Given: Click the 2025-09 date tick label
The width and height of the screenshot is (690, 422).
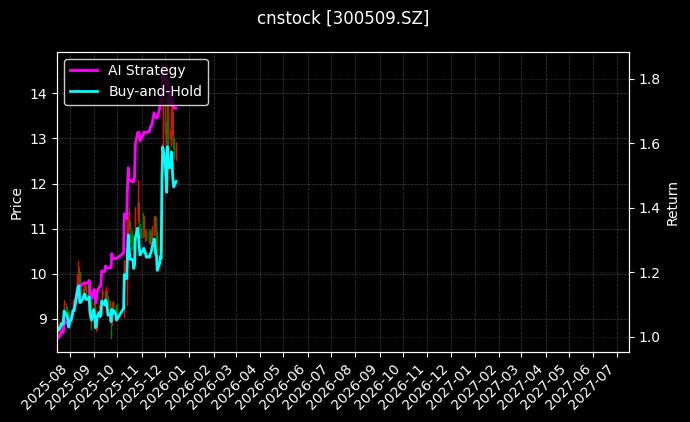Looking at the screenshot, I should [70, 386].
